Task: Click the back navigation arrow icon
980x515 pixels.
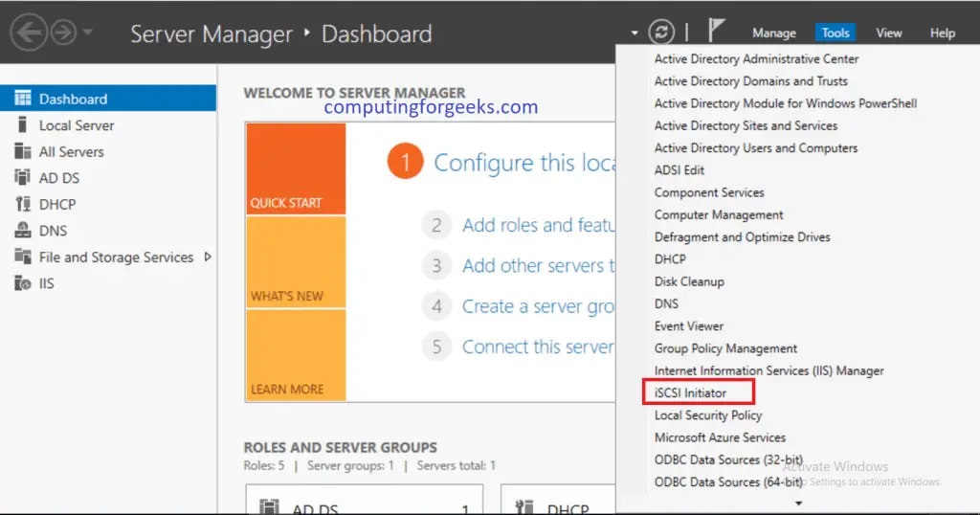Action: [x=29, y=32]
